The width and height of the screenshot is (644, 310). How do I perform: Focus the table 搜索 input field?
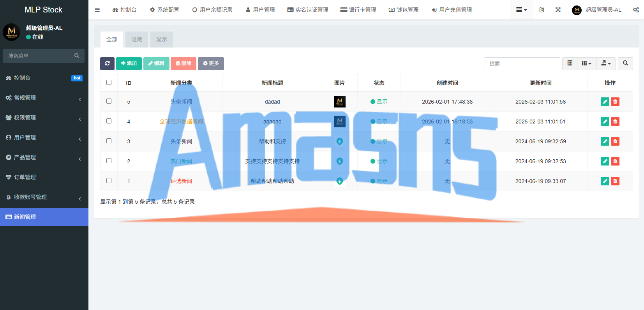[522, 63]
